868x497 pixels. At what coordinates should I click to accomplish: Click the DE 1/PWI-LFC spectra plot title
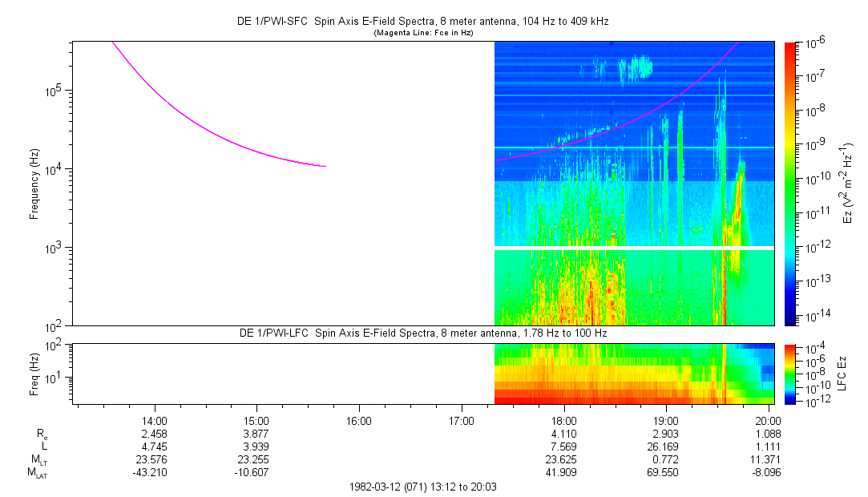423,333
